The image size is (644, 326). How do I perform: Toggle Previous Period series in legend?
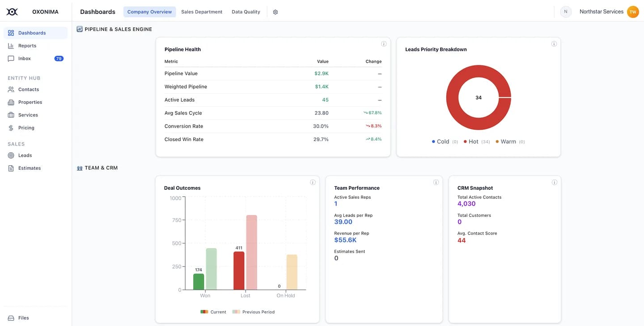pos(254,312)
